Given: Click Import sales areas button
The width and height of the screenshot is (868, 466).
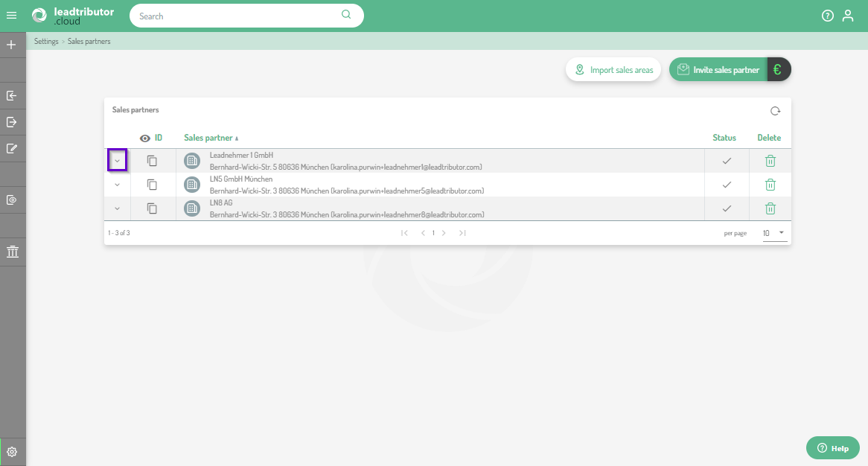Looking at the screenshot, I should [613, 70].
